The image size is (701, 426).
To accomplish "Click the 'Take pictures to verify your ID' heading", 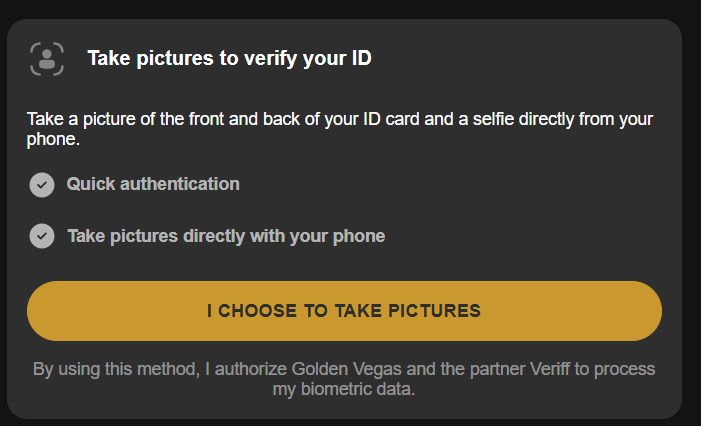I will tap(229, 59).
